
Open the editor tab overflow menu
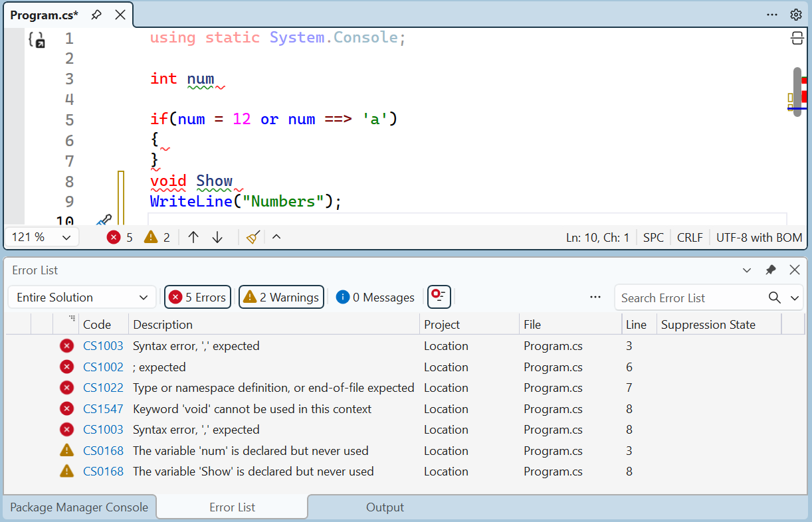(772, 15)
